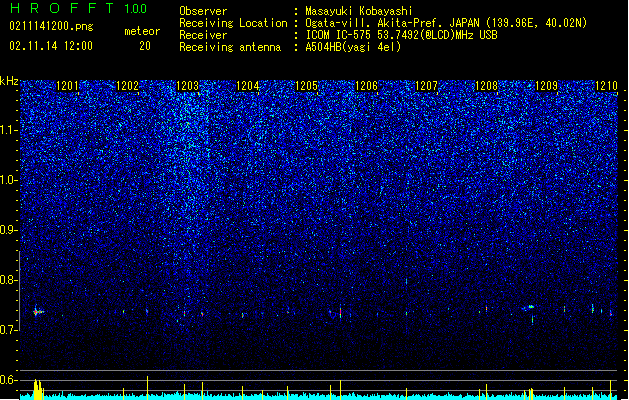The width and height of the screenshot is (629, 400).
Task: Click the 1203 time marker
Action: click(187, 86)
